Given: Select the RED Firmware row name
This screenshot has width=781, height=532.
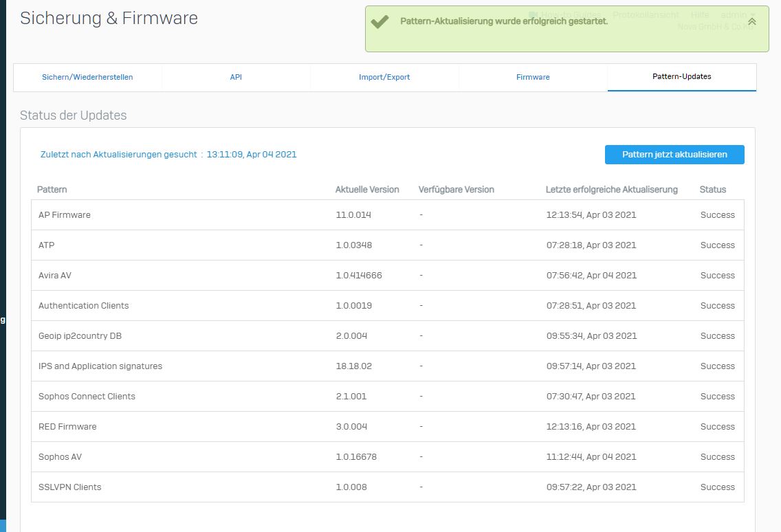Looking at the screenshot, I should pos(68,426).
